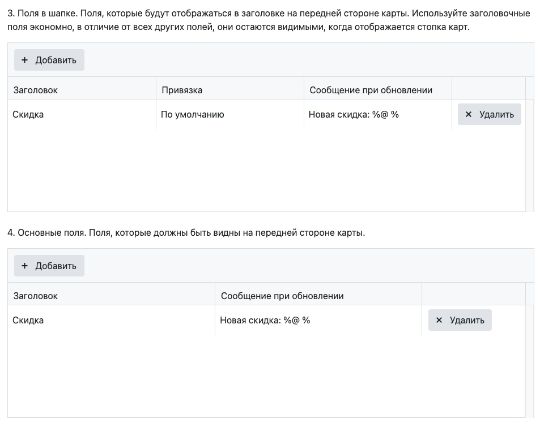Delete the Скидка row from header fields

pos(489,114)
